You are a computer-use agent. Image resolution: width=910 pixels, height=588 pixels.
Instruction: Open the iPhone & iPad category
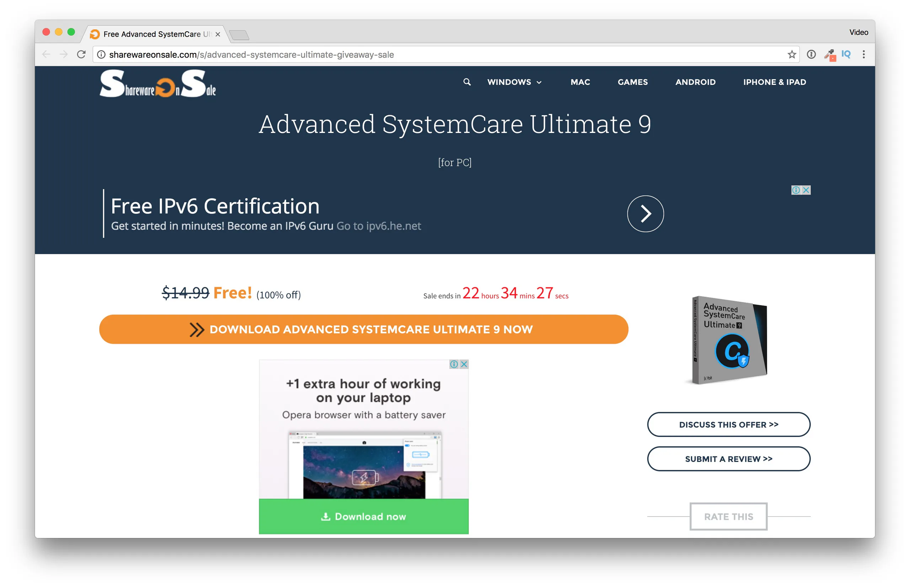pos(775,82)
